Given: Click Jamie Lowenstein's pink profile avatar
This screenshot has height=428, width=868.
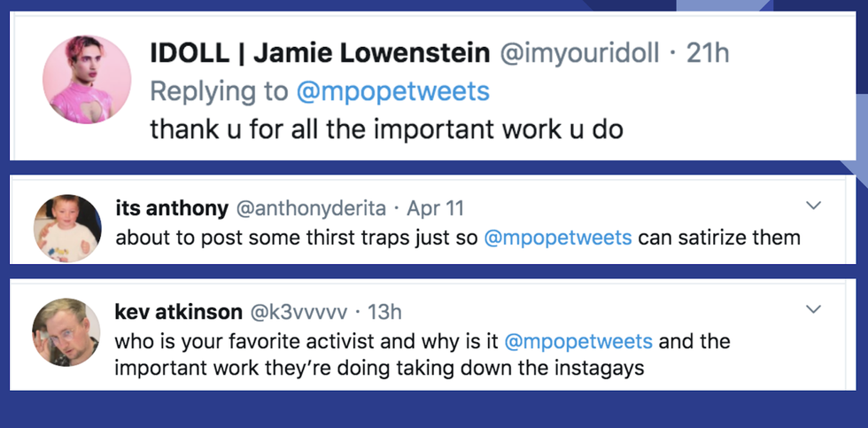Looking at the screenshot, I should point(87,80).
